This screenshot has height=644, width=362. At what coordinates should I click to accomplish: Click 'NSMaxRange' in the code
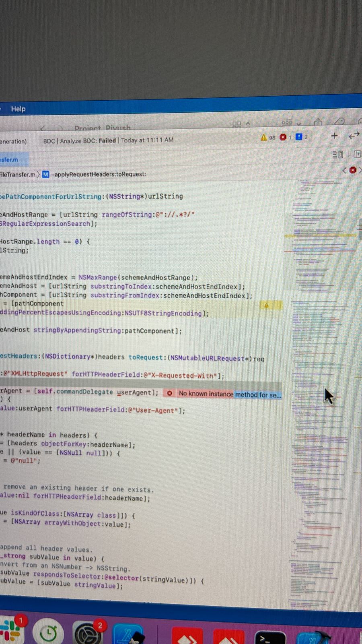coord(98,277)
